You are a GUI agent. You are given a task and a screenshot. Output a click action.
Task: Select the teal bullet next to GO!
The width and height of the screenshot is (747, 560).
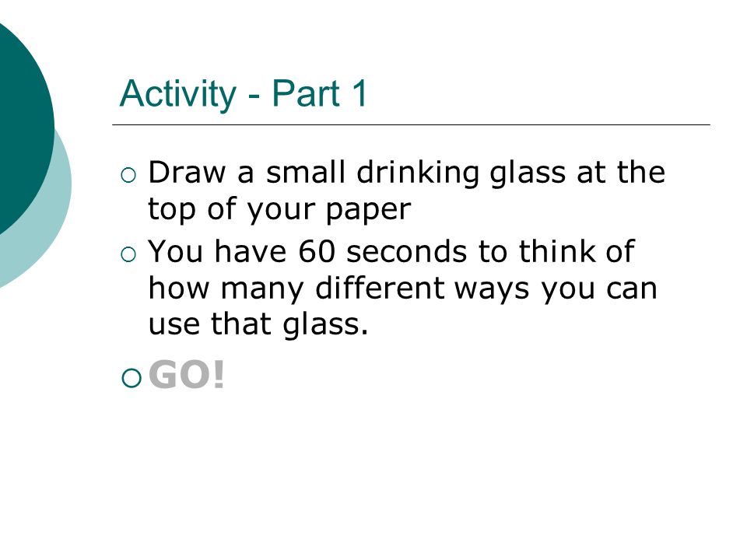pos(132,378)
